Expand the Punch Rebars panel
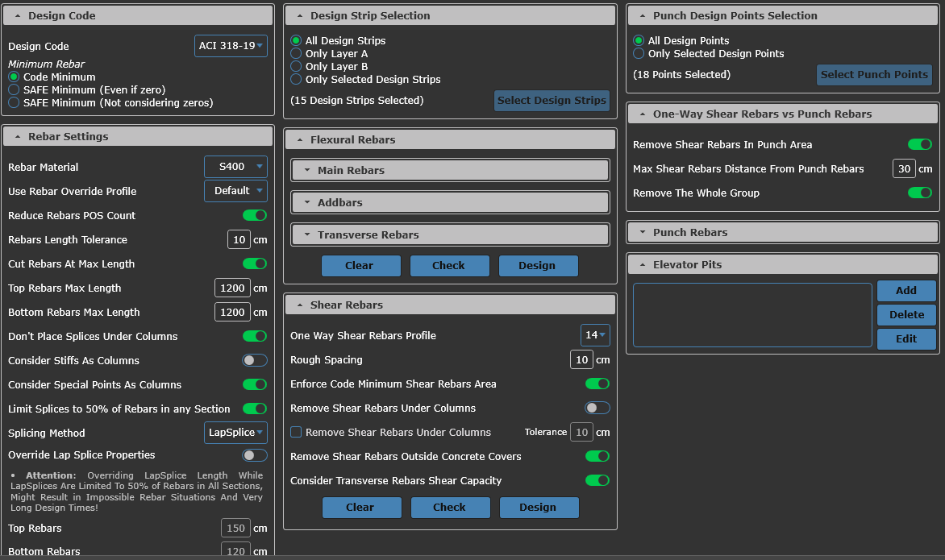945x560 pixels. [x=782, y=232]
